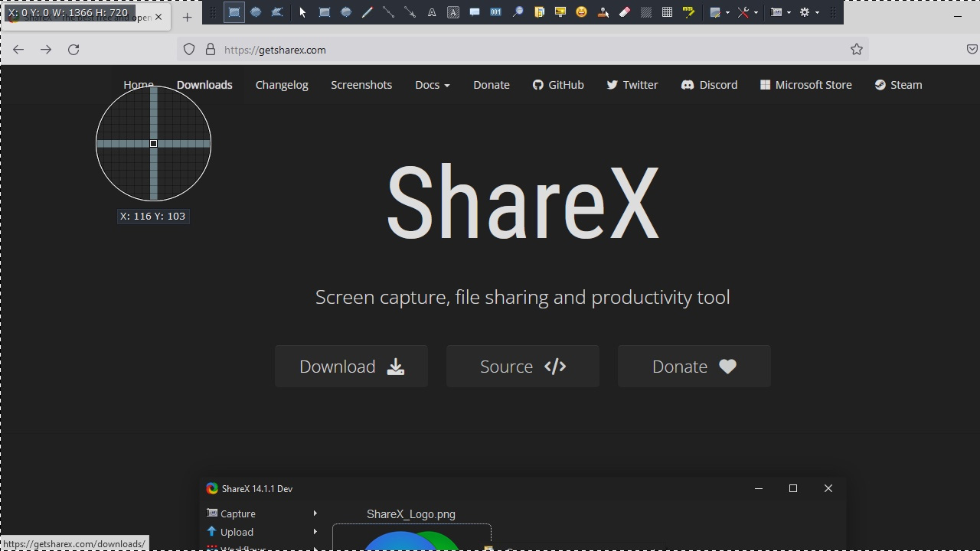980x551 pixels.
Task: Select the freehand pencil drawing tool
Action: [x=367, y=12]
